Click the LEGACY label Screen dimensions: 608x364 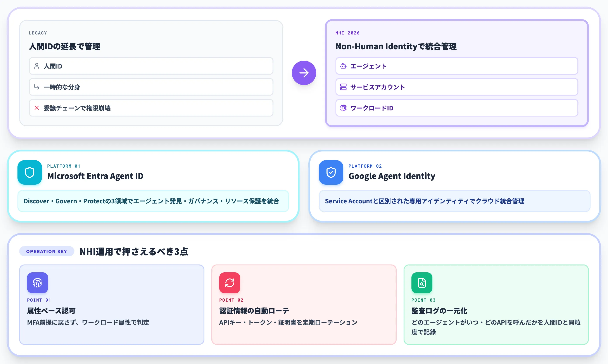38,33
